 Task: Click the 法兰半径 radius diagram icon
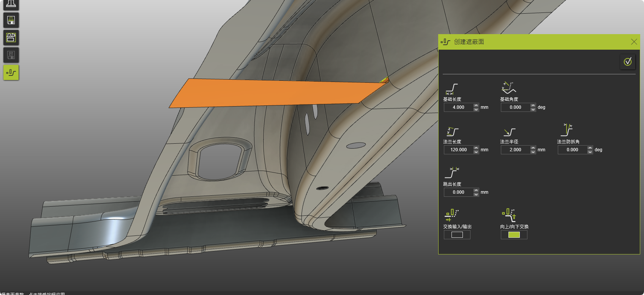[509, 132]
